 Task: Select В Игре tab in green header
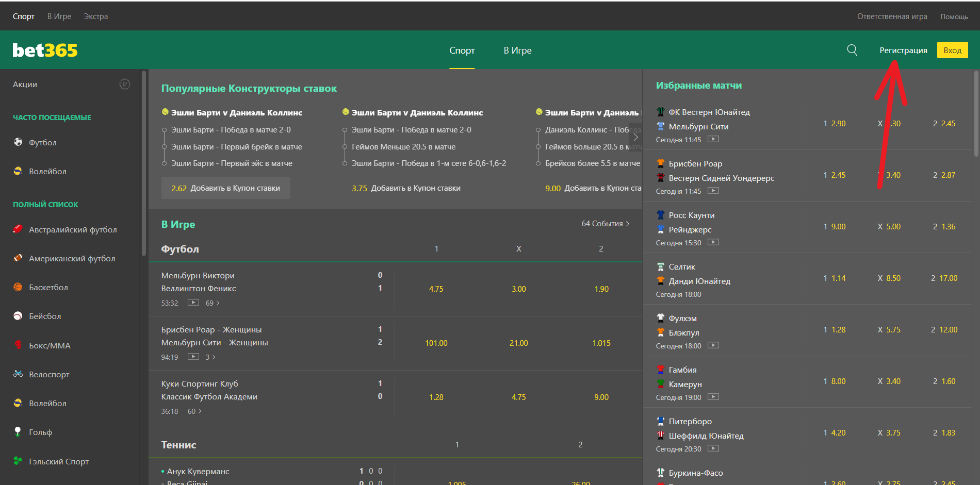point(517,51)
